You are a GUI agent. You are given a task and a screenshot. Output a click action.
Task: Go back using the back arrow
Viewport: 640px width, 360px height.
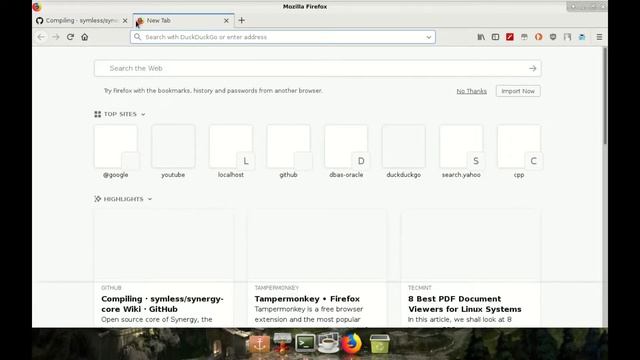click(41, 37)
